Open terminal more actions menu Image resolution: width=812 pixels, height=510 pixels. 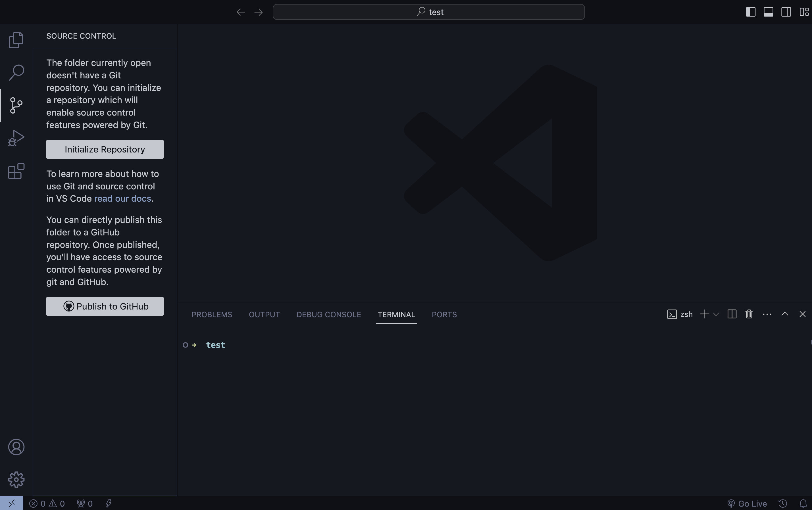click(767, 314)
